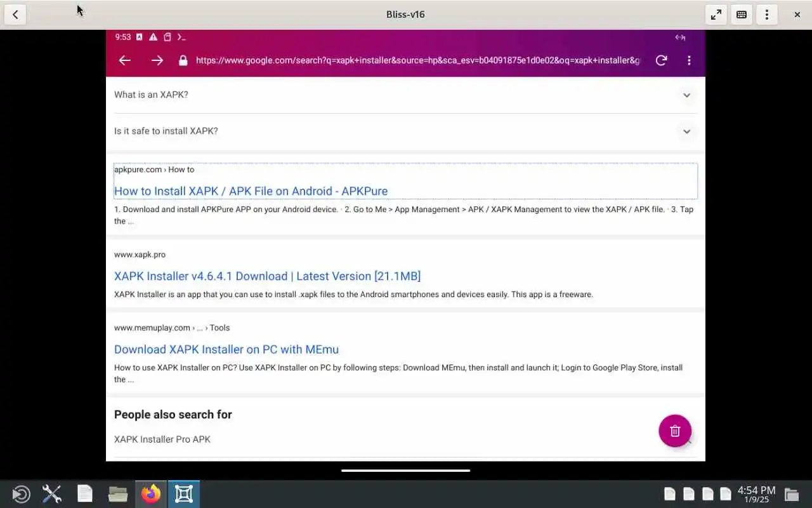
Task: Navigate forward in the browser
Action: (x=157, y=60)
